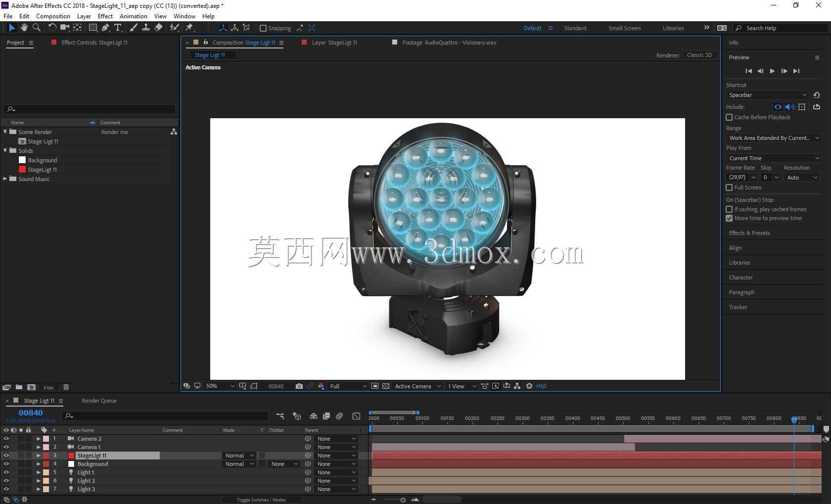Toggle the transparency grid icon

pyautogui.click(x=386, y=386)
